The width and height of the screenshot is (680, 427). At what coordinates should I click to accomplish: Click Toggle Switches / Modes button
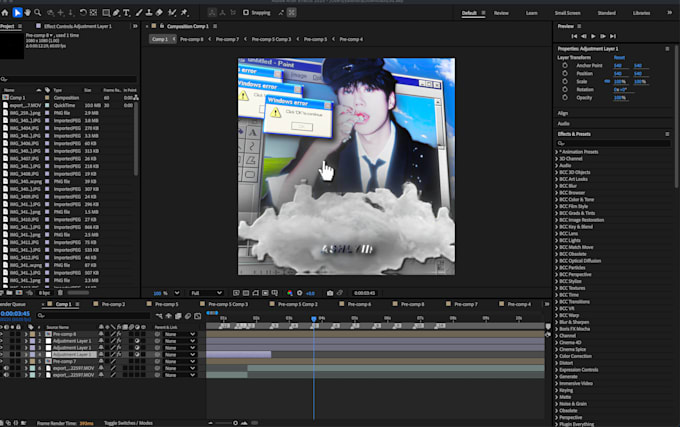click(128, 423)
